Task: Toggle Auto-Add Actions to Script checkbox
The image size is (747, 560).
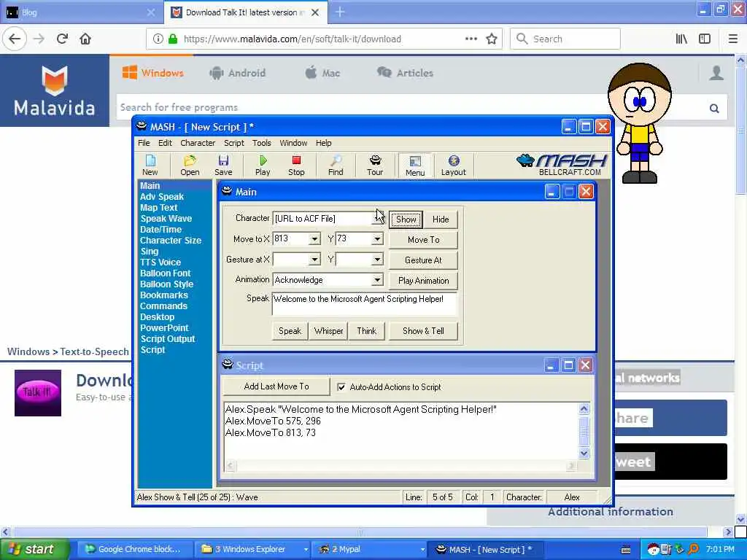Action: 341,387
